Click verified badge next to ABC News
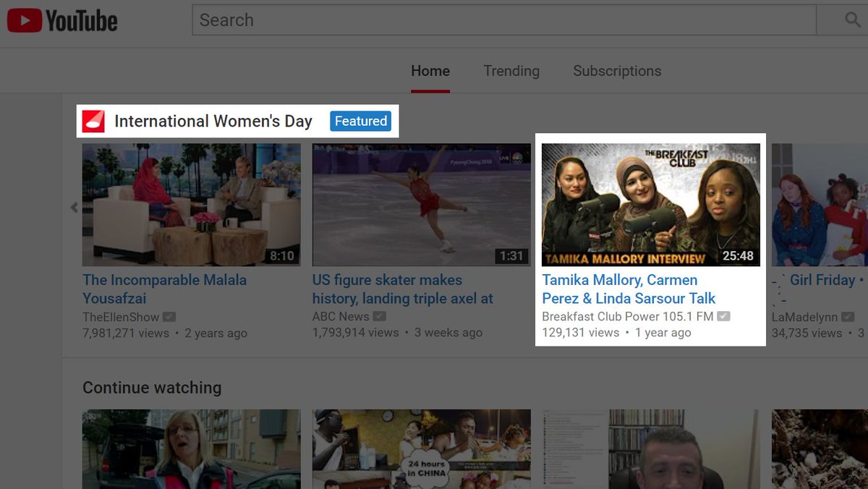 [380, 317]
